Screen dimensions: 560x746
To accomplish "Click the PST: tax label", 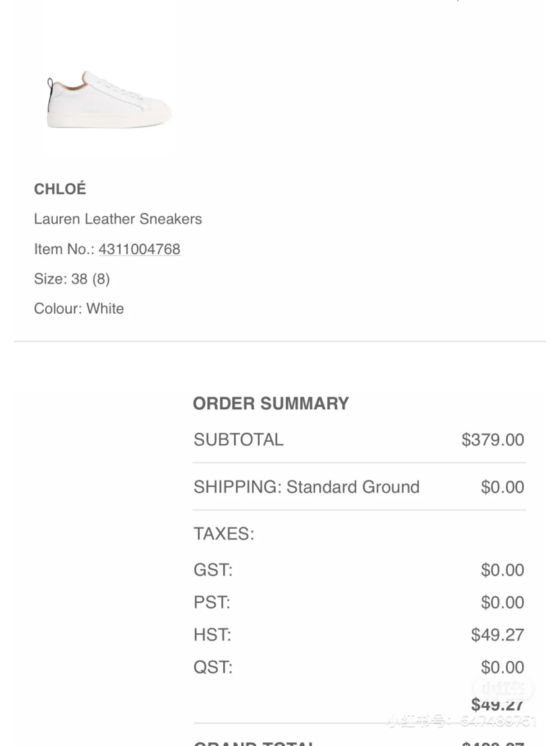I will click(x=212, y=602).
